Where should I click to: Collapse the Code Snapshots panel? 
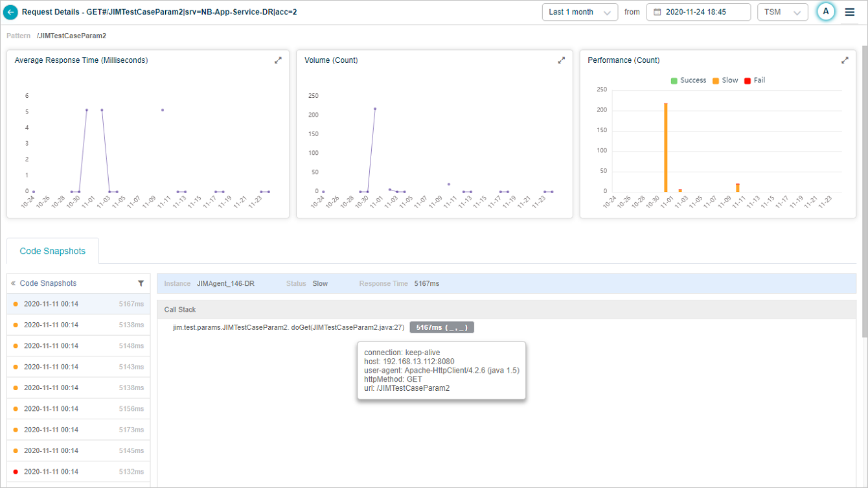tap(13, 283)
